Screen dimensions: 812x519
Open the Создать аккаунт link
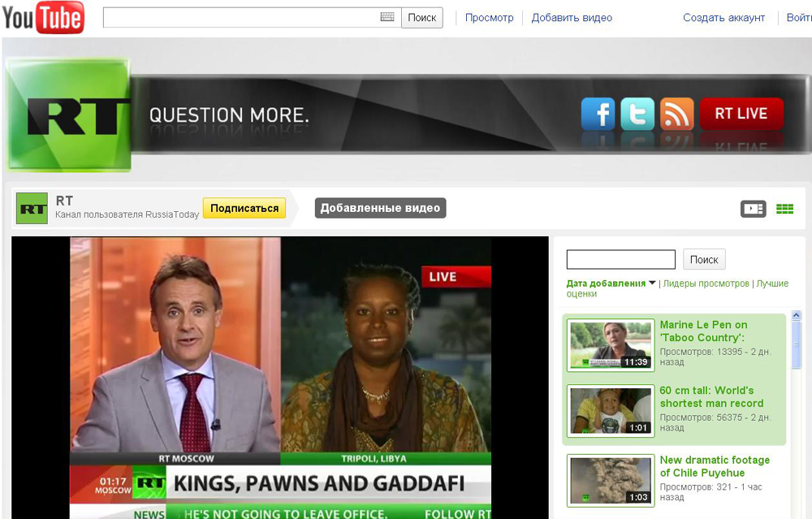723,18
